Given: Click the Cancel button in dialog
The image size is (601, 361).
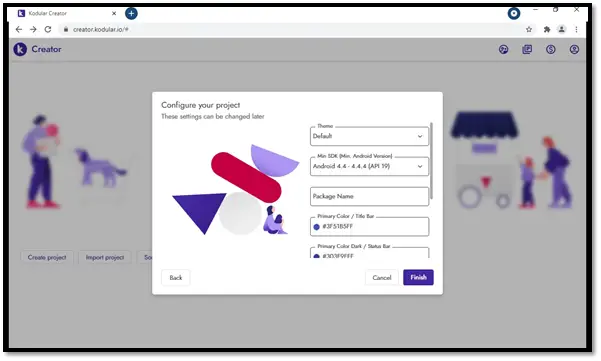Looking at the screenshot, I should [x=382, y=277].
